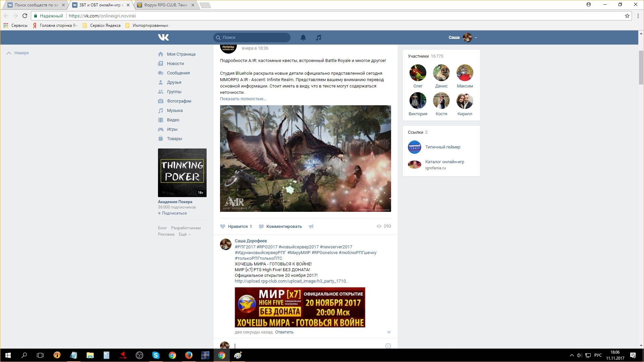Screen dimensions: 644x362
Task: Click the Новости news icon
Action: point(161,63)
